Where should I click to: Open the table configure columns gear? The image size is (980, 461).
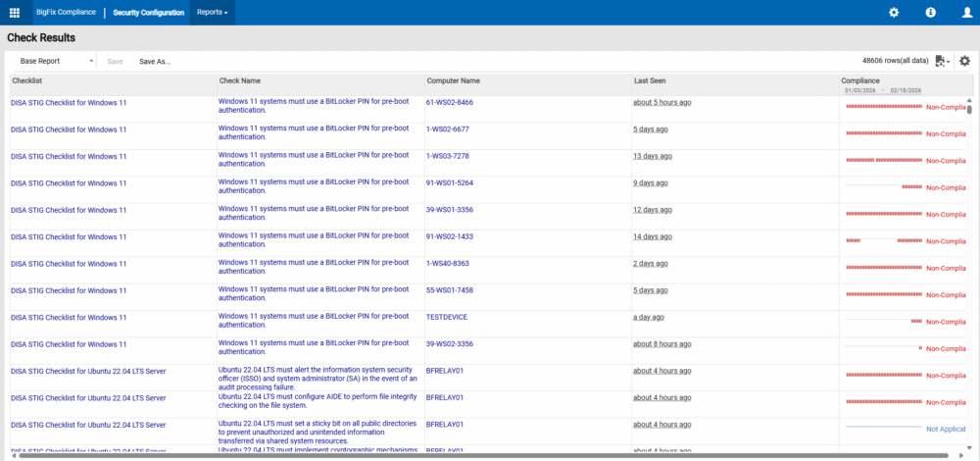tap(965, 61)
